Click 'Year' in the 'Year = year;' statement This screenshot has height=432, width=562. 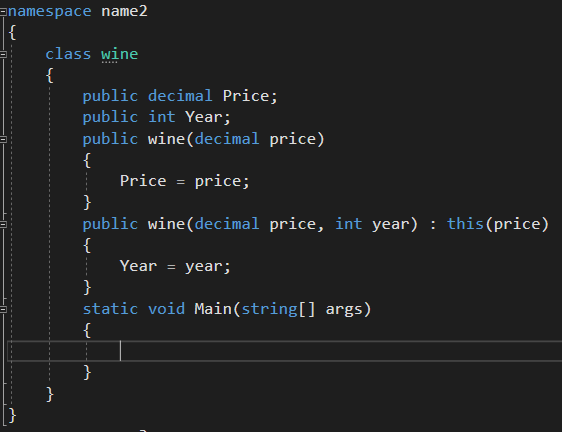coord(138,266)
